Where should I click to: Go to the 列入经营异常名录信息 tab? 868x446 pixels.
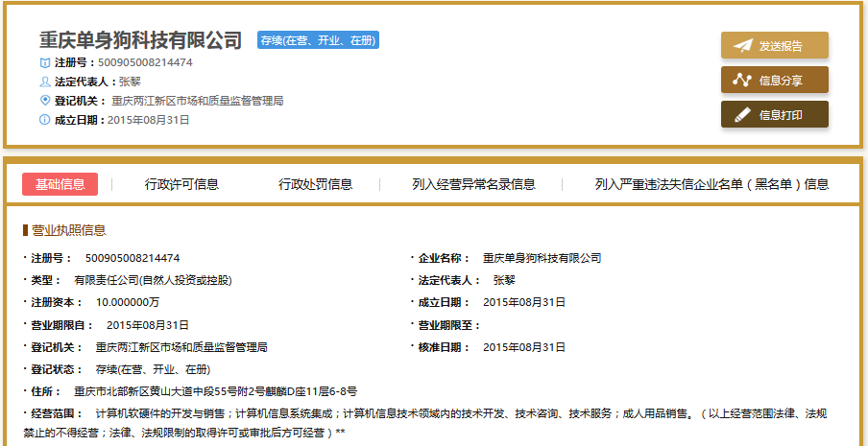click(x=473, y=184)
